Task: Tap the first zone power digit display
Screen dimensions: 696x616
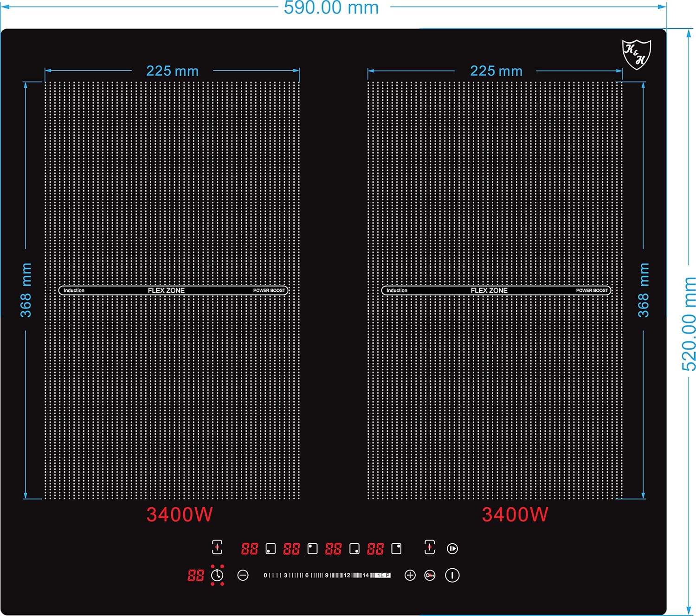Action: [x=250, y=549]
